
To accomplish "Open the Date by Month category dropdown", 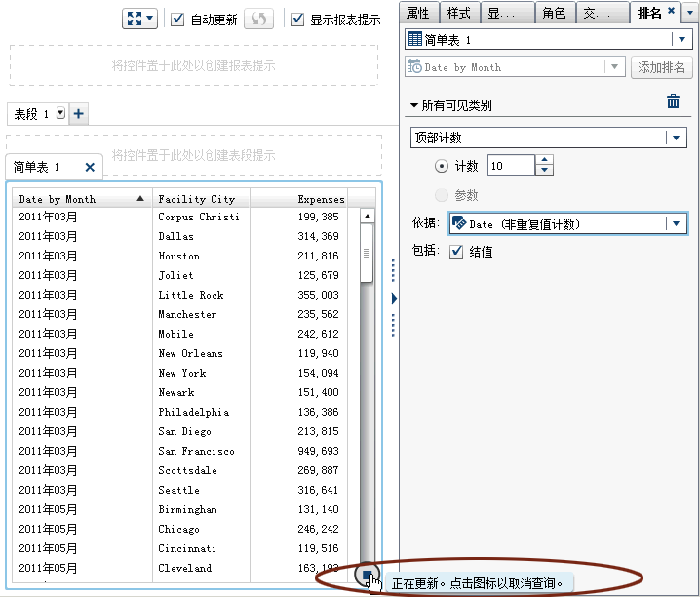I will tap(614, 67).
